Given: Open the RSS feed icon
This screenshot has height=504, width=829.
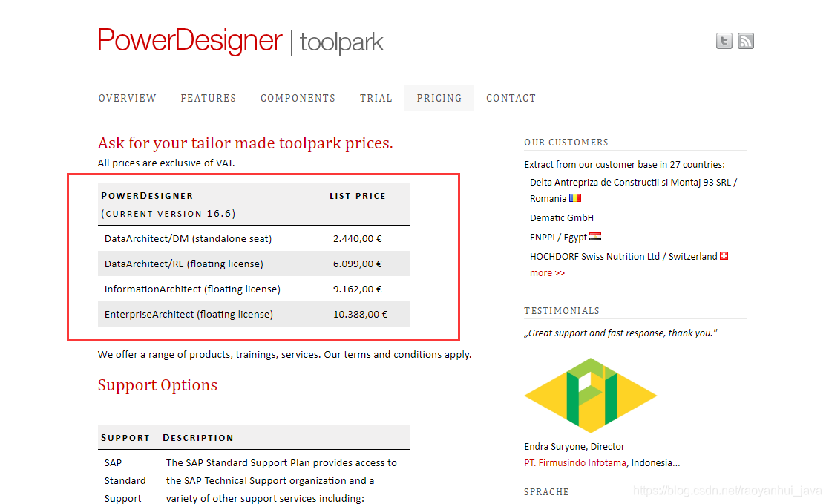Looking at the screenshot, I should tap(745, 41).
